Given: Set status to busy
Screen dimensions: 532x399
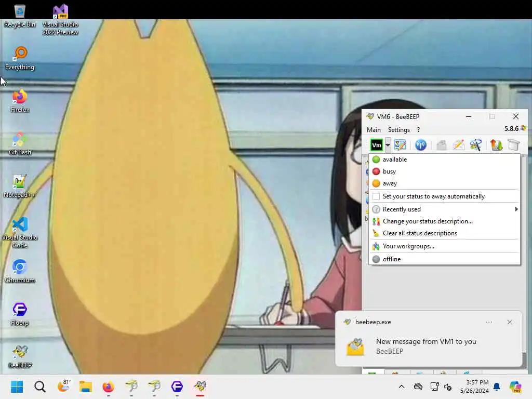Looking at the screenshot, I should tap(445, 171).
